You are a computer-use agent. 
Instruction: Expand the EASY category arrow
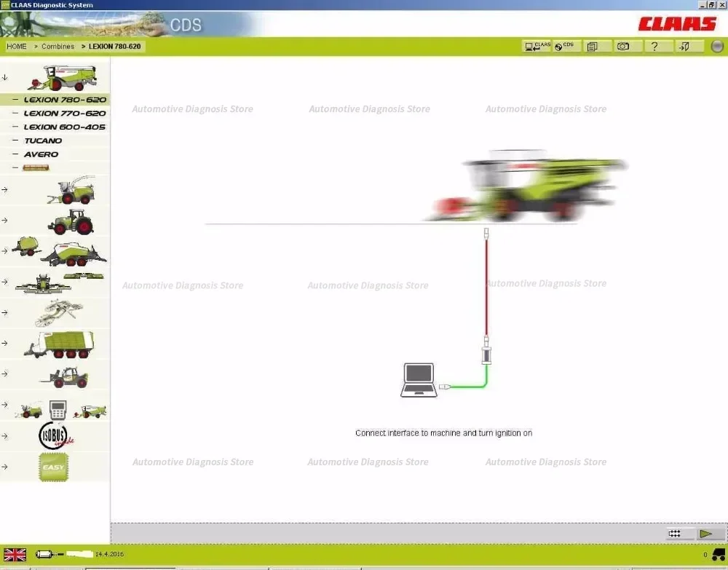[x=4, y=467]
